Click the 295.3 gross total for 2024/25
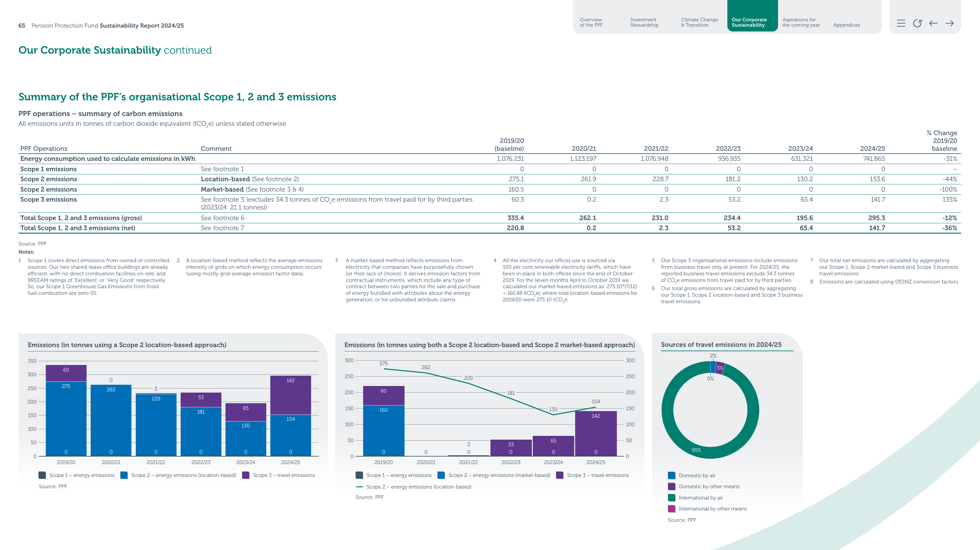Screen dimensions: 980x550 coord(877,218)
